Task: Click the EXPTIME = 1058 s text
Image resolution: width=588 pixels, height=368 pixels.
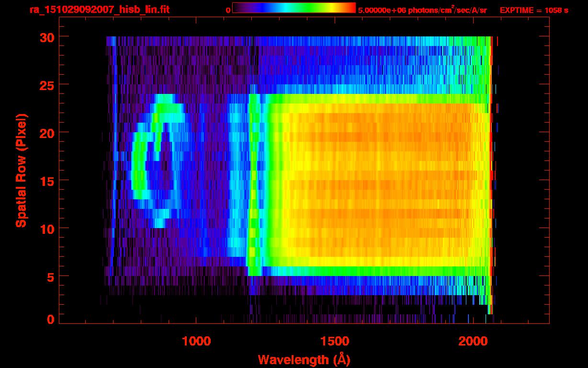Action: pyautogui.click(x=534, y=10)
